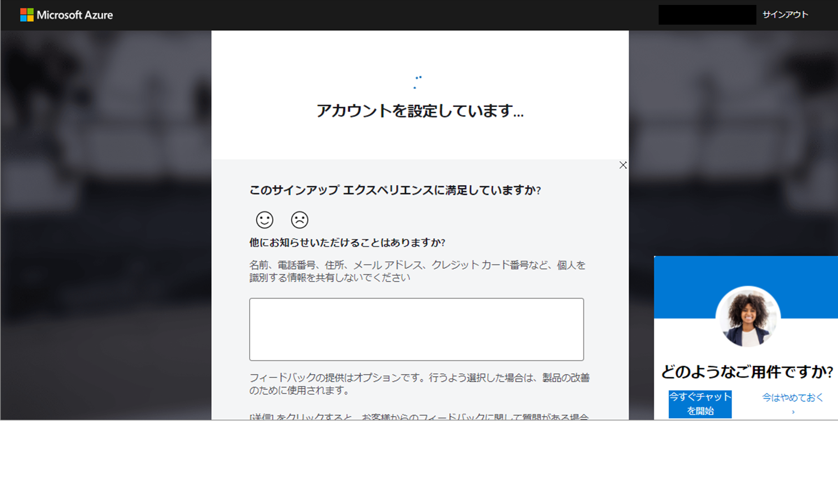Click the satisfaction question heading text
838x504 pixels.
point(395,190)
